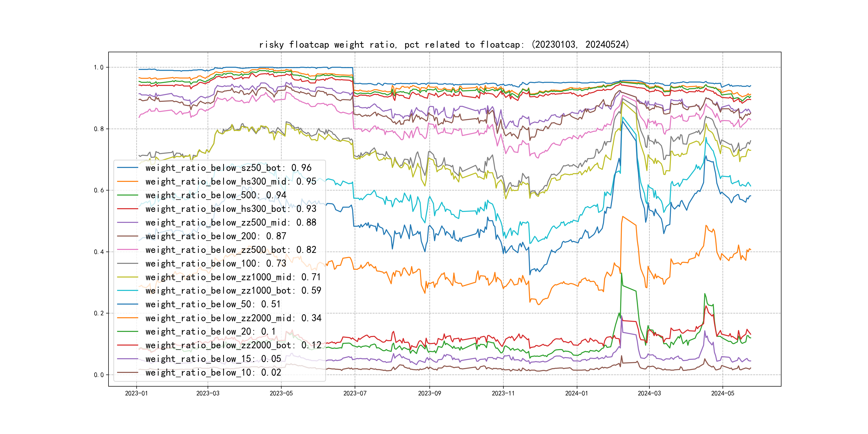
Task: Click purple line swatch for weight_ratio_below_15
Action: [x=128, y=359]
